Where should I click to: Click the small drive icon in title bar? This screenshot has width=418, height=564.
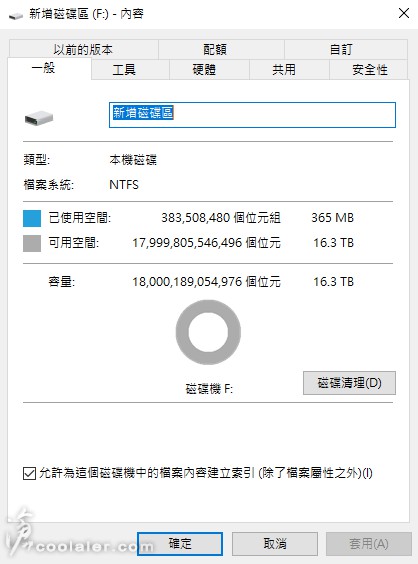pos(15,15)
